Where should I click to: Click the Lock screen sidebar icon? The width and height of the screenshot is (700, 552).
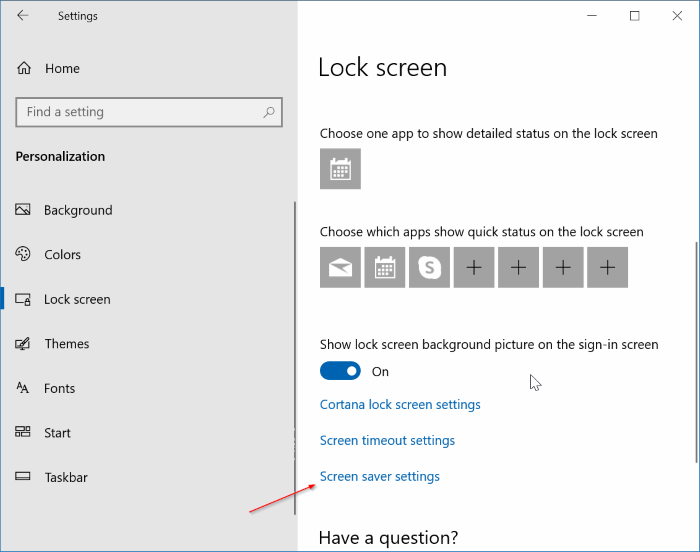[x=23, y=299]
